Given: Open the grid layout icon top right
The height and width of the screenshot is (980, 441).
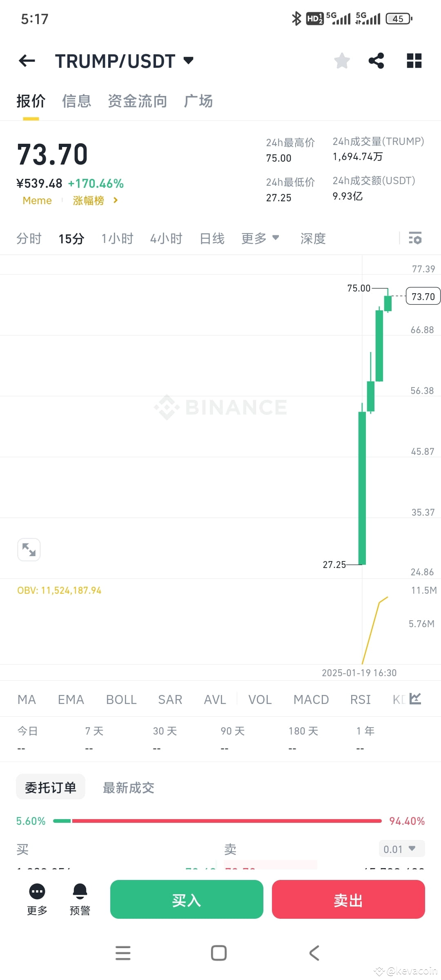Looking at the screenshot, I should pos(413,60).
